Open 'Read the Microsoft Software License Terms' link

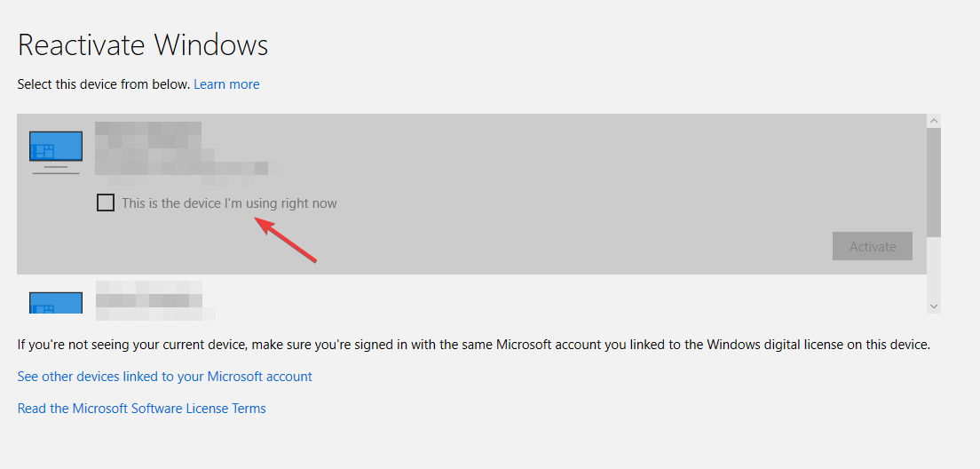pyautogui.click(x=141, y=409)
